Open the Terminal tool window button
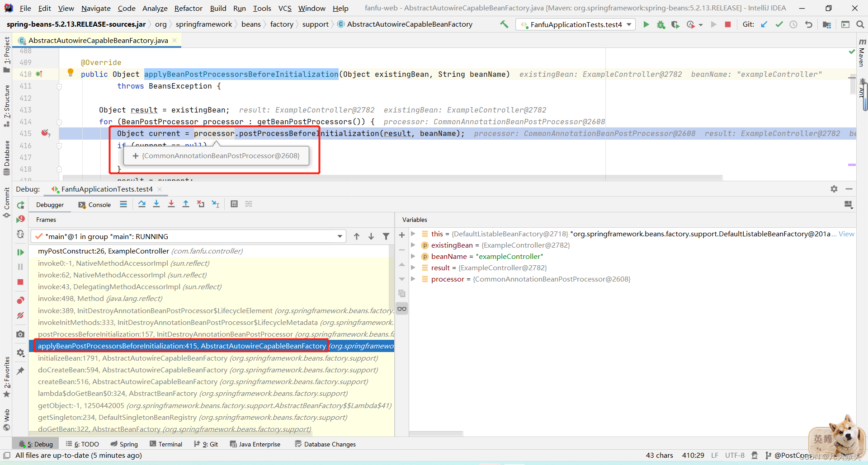The width and height of the screenshot is (868, 465). point(166,444)
